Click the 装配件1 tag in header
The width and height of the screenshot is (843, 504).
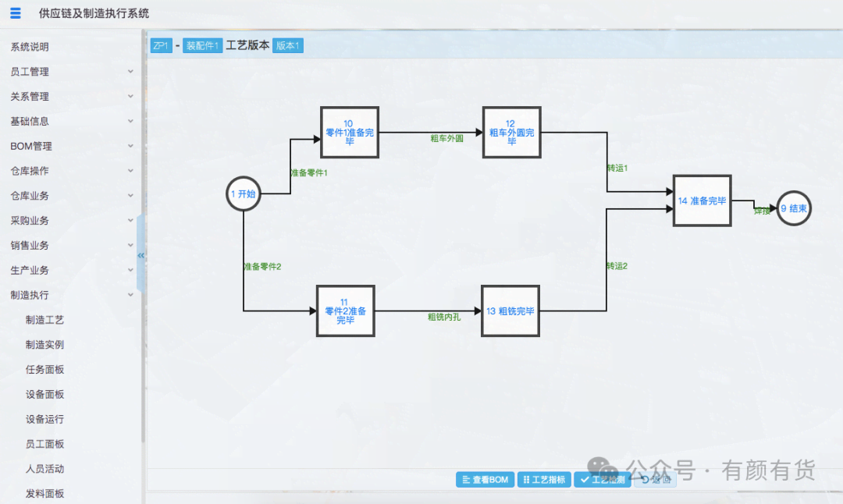pos(202,46)
